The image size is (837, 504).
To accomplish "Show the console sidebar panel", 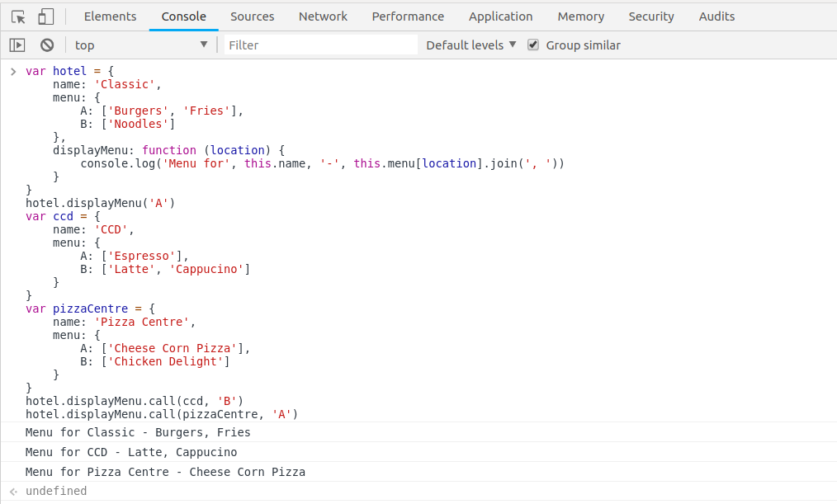I will pos(17,45).
